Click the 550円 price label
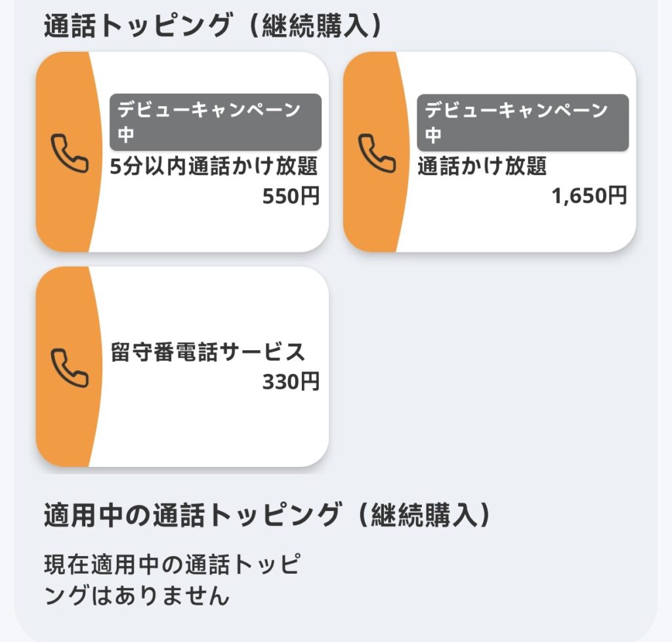The width and height of the screenshot is (672, 642). pyautogui.click(x=291, y=196)
